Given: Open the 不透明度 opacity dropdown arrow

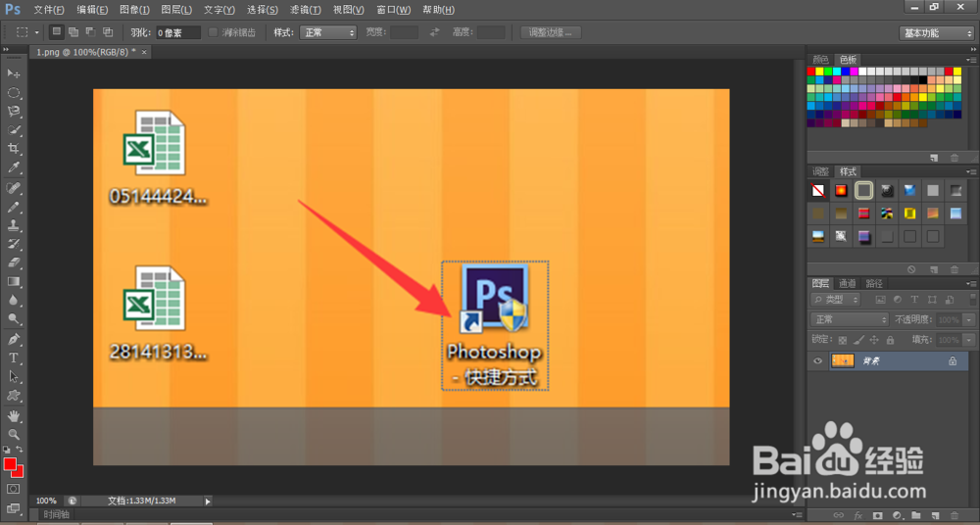Looking at the screenshot, I should 969,319.
